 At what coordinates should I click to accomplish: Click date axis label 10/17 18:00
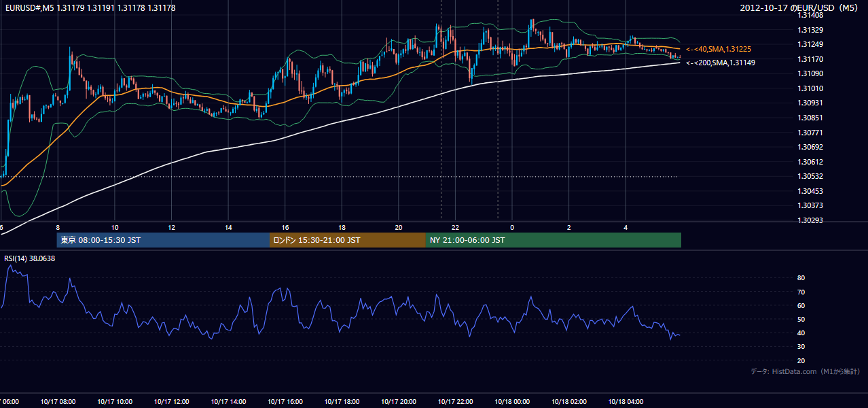pos(342,402)
